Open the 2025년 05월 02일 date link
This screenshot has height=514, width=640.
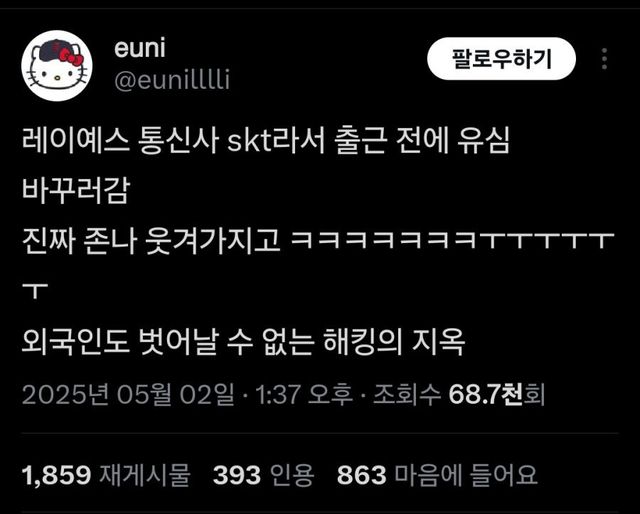(129, 394)
